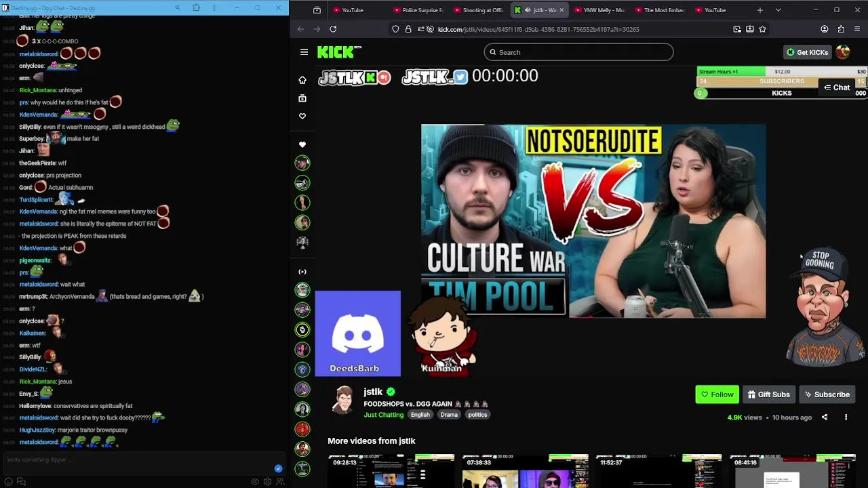868x488 pixels.
Task: Toggle picture-in-picture from address bar
Action: 737,29
